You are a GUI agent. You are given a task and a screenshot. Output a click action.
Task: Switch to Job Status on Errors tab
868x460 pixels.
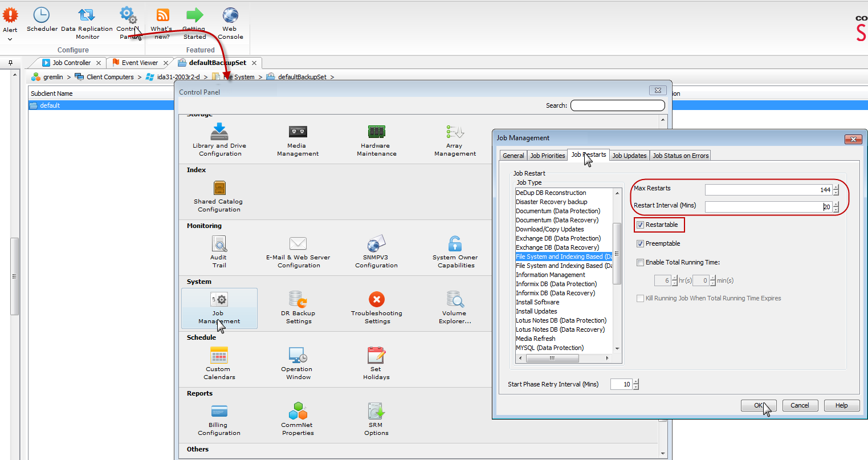click(x=680, y=156)
